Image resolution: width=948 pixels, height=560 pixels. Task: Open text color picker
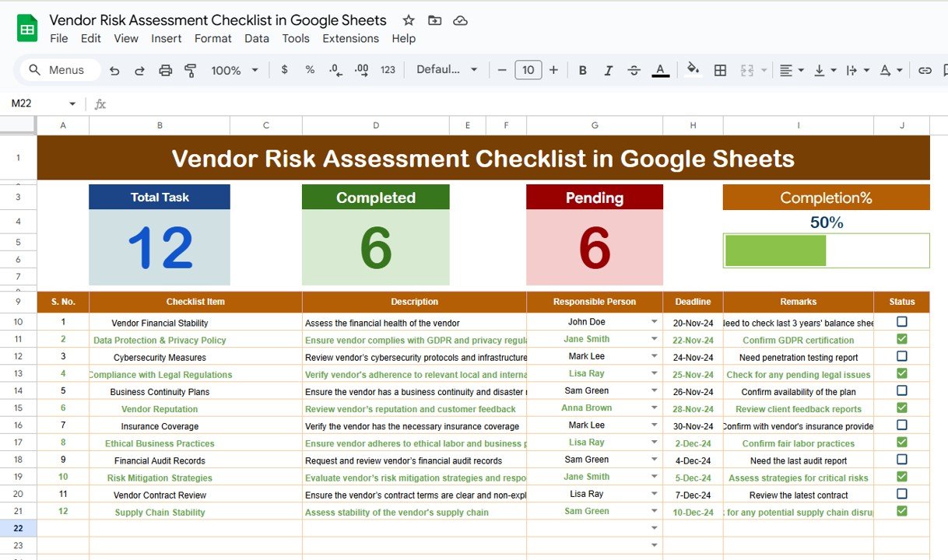click(x=660, y=70)
